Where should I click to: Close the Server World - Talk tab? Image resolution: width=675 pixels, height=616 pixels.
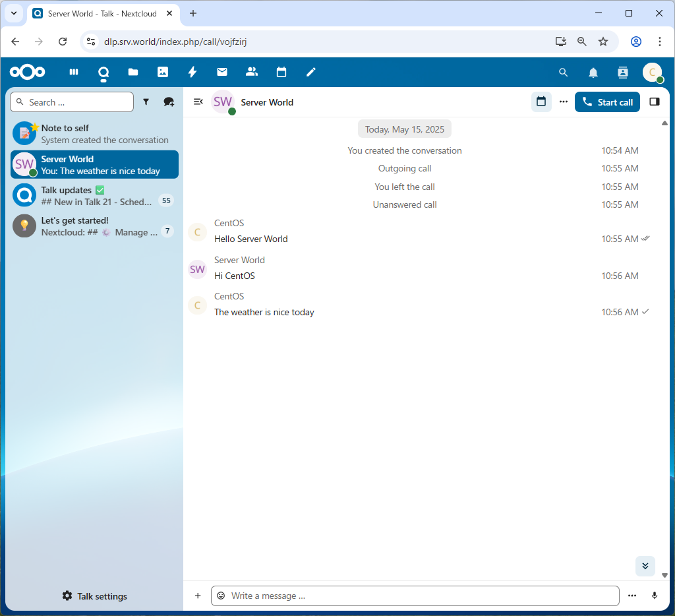click(169, 13)
